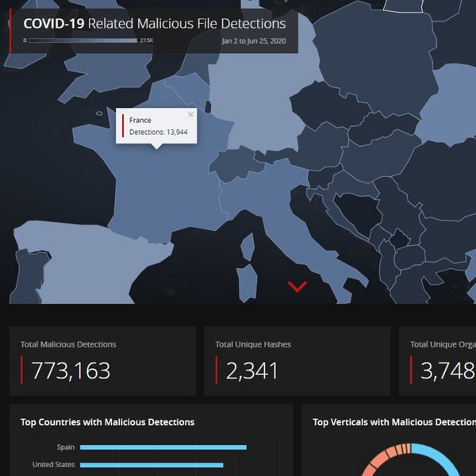Select Spain on the map
This screenshot has height=476, width=476.
tap(91, 261)
